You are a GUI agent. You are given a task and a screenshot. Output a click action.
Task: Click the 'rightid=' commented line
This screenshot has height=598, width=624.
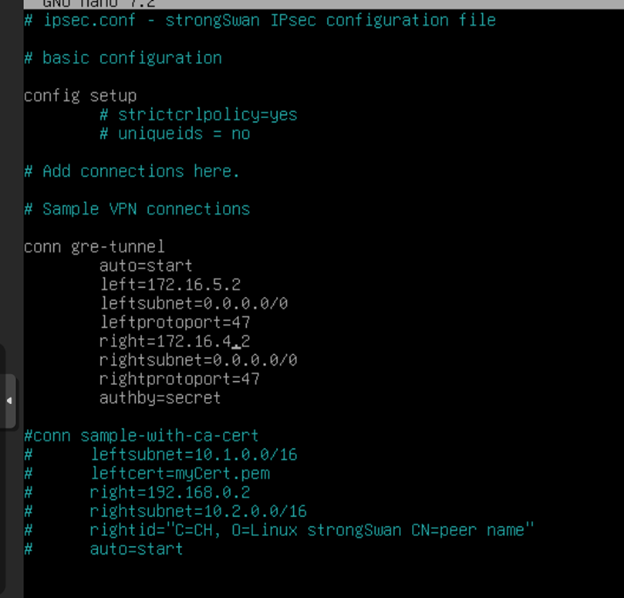coord(312,530)
